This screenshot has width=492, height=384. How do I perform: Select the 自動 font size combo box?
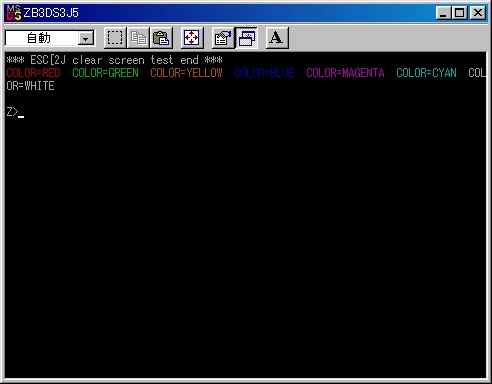pos(50,38)
